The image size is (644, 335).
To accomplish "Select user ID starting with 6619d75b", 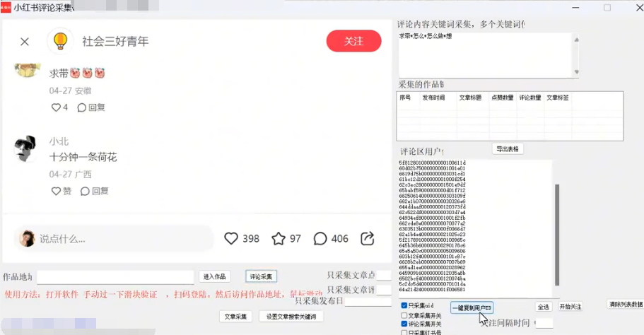I will (x=433, y=174).
